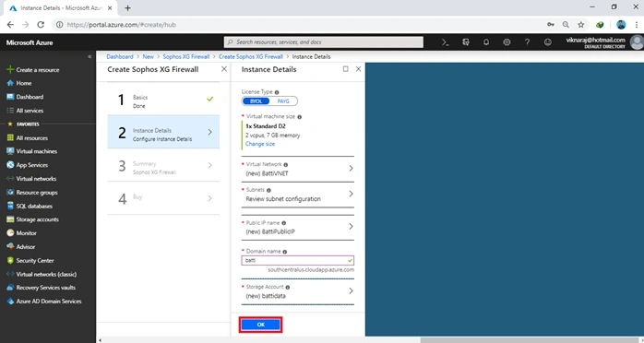Open Virtual networks in sidebar
Screen dimensions: 644x343
click(x=31, y=179)
